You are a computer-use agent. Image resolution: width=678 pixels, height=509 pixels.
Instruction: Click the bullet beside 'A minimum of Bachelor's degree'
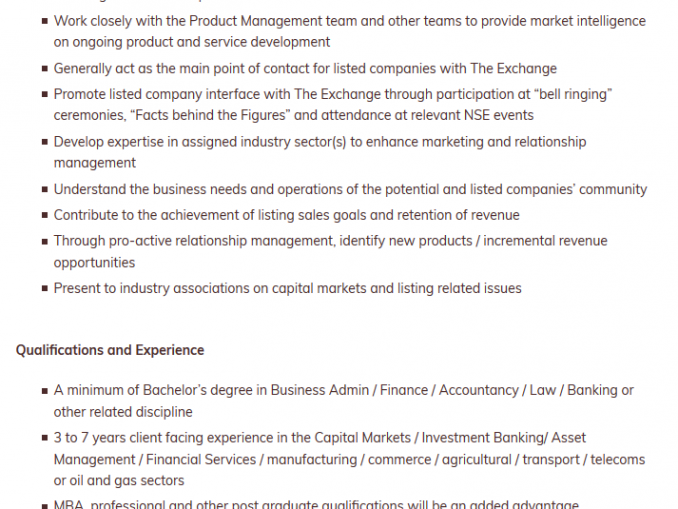(x=45, y=391)
